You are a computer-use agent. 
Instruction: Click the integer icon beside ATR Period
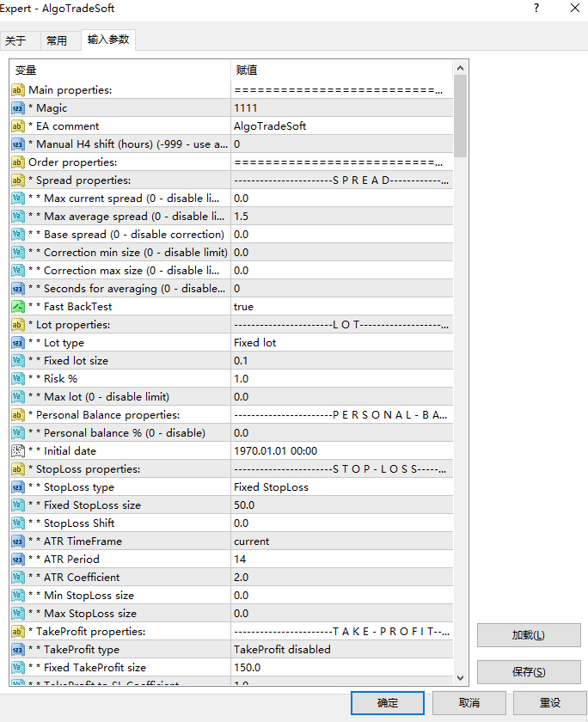(x=17, y=560)
